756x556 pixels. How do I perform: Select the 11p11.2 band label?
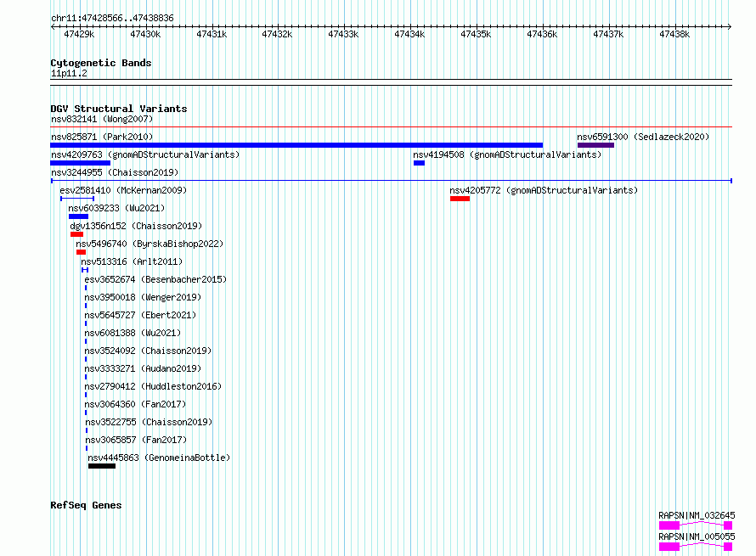[69, 73]
